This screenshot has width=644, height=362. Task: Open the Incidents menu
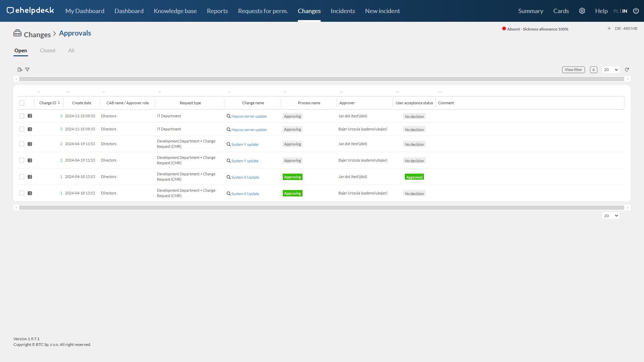coord(342,11)
